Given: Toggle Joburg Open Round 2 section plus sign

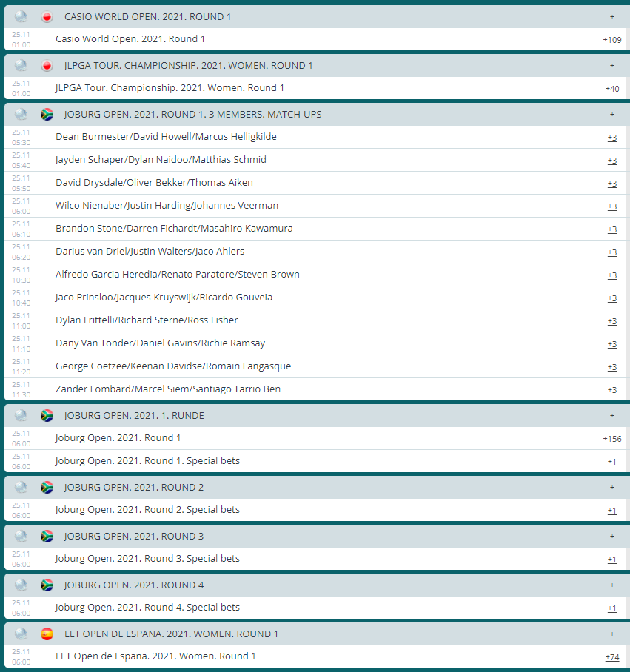Looking at the screenshot, I should [x=612, y=488].
